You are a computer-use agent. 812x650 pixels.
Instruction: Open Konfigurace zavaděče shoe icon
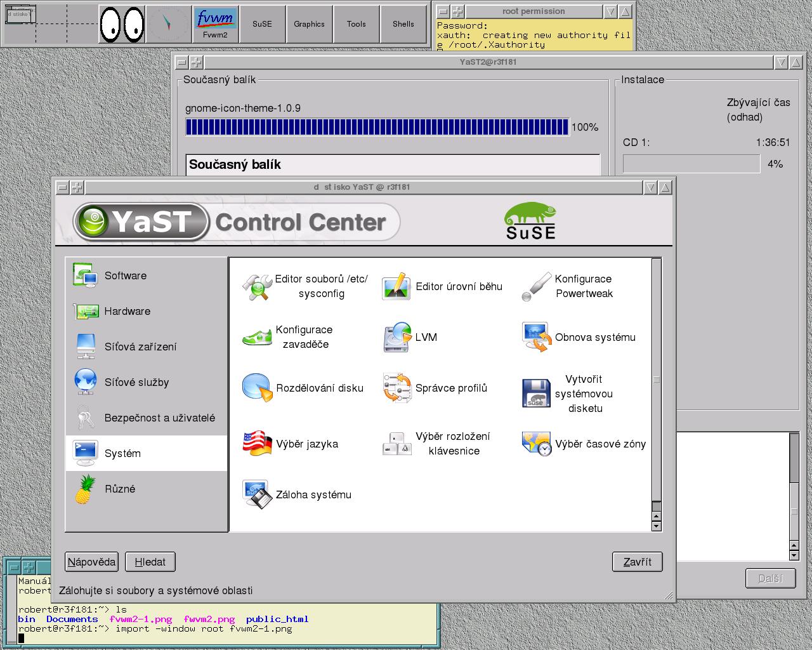(x=258, y=337)
